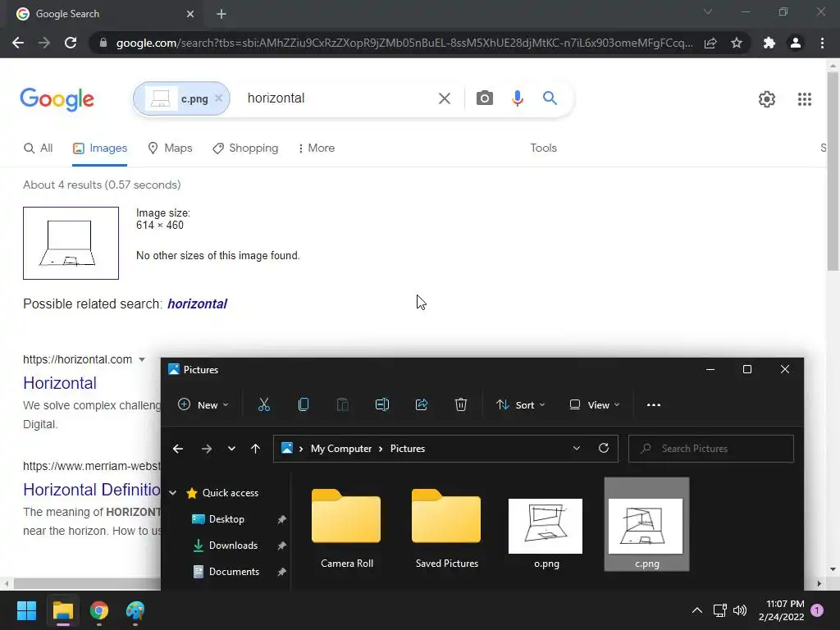
Task: Select the c.png file
Action: click(x=646, y=524)
